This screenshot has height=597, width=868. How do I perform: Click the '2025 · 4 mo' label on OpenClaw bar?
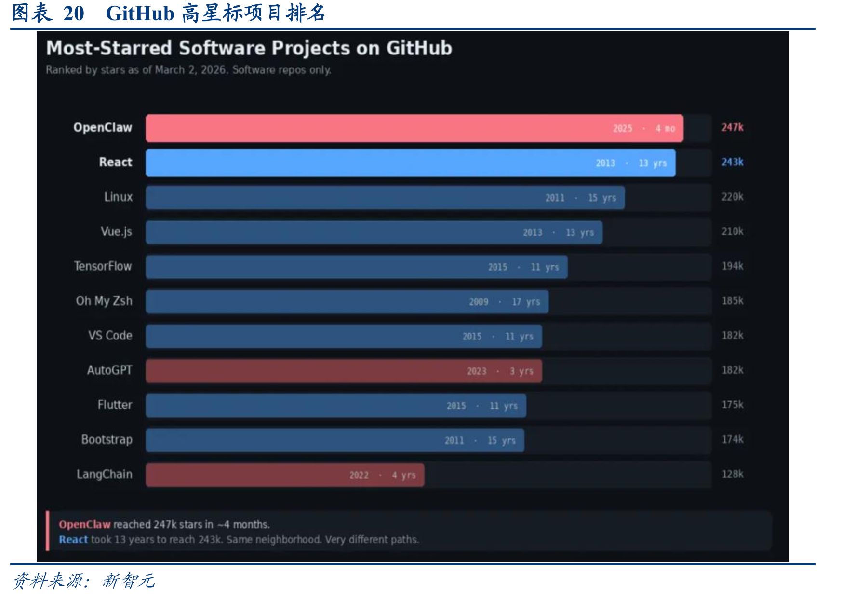coord(644,129)
